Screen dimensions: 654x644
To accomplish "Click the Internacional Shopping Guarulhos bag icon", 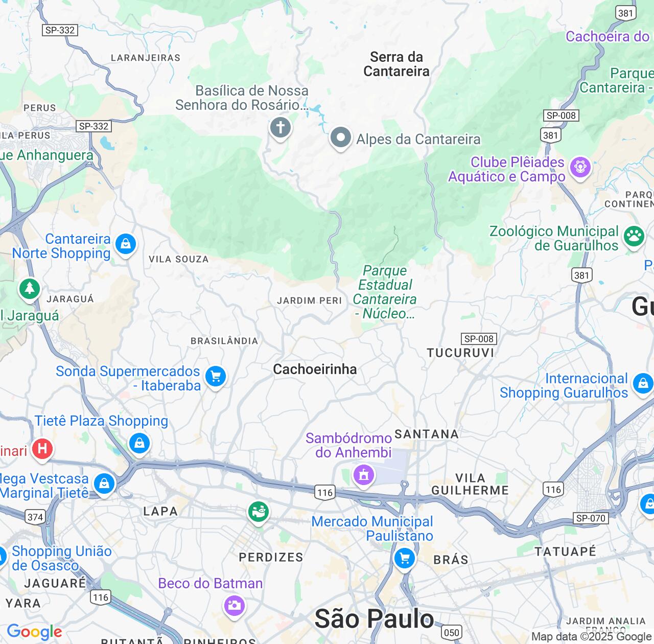I will point(643,383).
